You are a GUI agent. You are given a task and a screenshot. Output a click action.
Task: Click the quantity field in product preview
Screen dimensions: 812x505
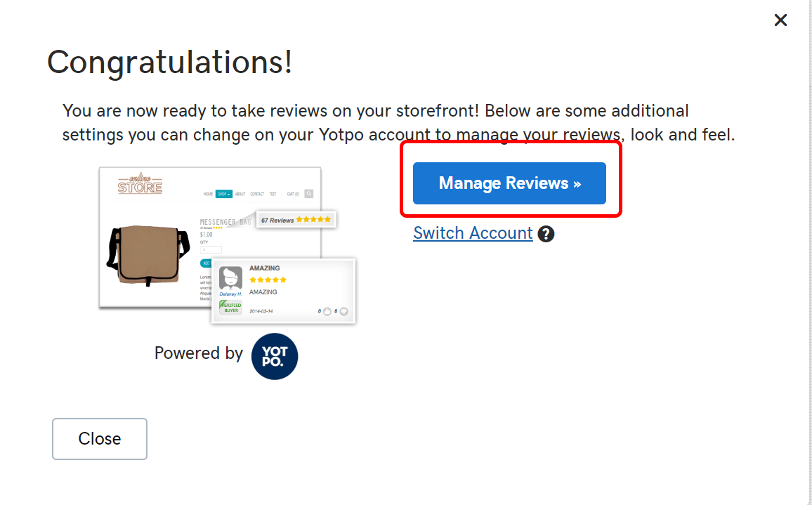pos(211,249)
